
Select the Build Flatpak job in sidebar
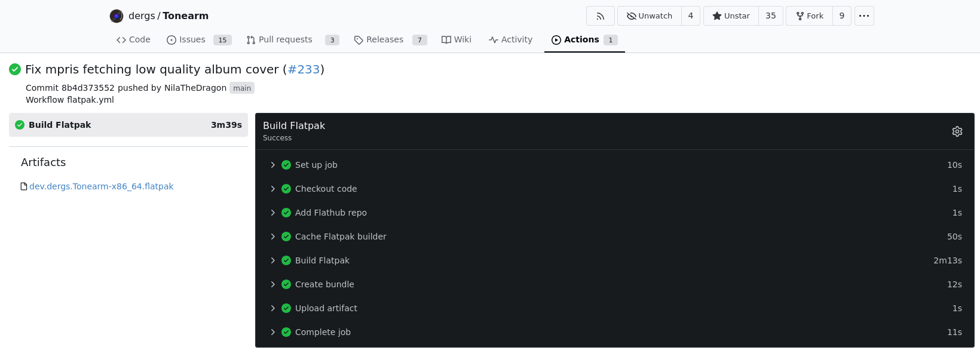pos(128,125)
